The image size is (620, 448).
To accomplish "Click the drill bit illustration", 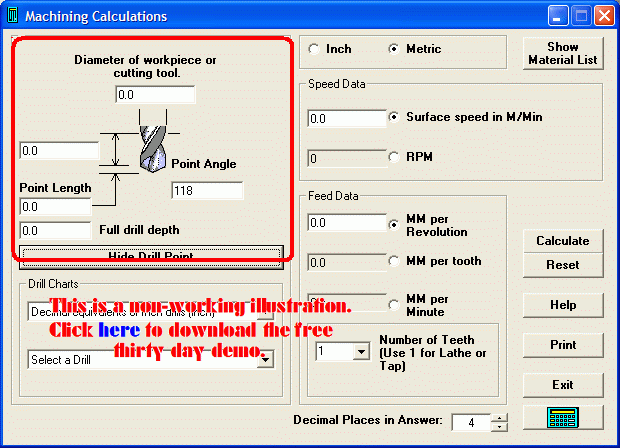I will pyautogui.click(x=153, y=148).
